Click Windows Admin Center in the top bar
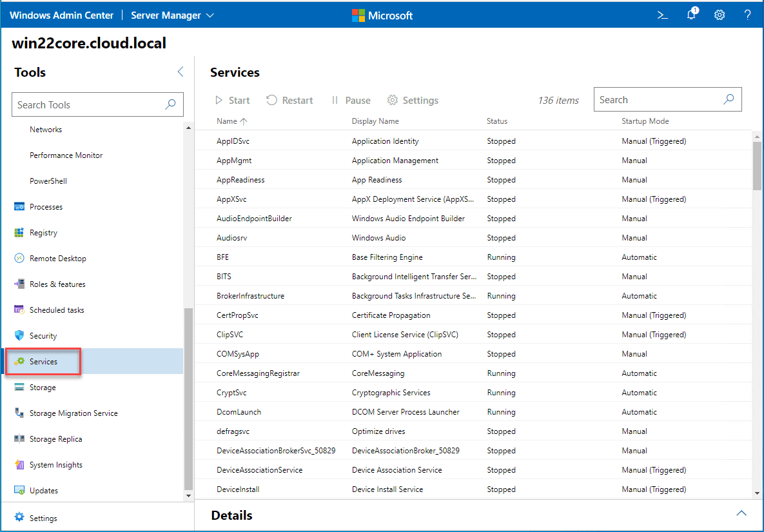The image size is (764, 532). point(61,14)
